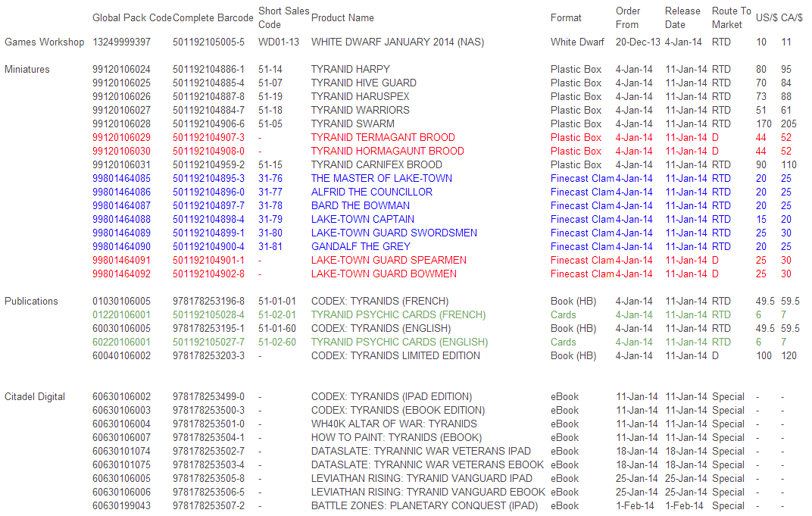The image size is (812, 516).
Task: Select short sales code '31-76'
Action: (270, 178)
